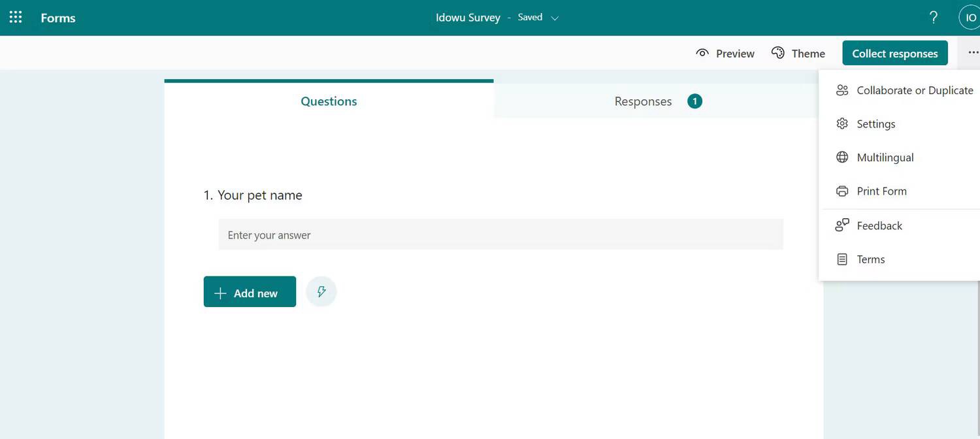The image size is (980, 439).
Task: Click the Theme palette icon
Action: 777,53
